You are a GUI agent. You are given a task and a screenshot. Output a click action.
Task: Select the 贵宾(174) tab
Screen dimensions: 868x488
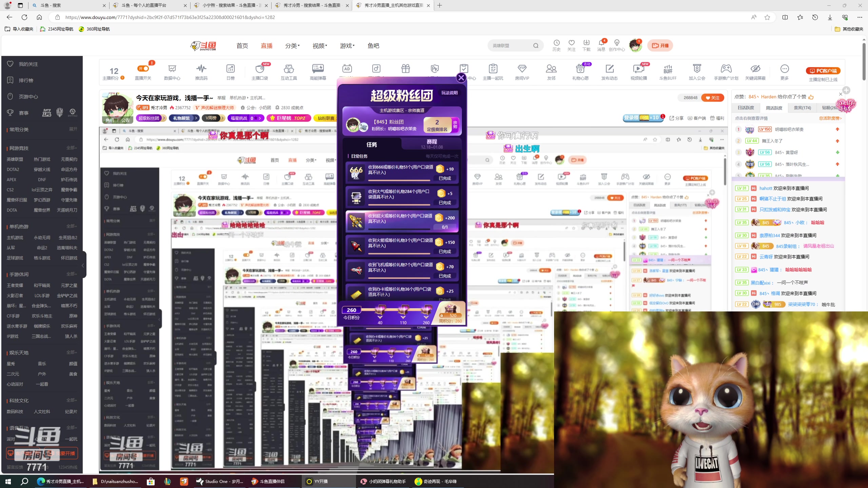[802, 108]
